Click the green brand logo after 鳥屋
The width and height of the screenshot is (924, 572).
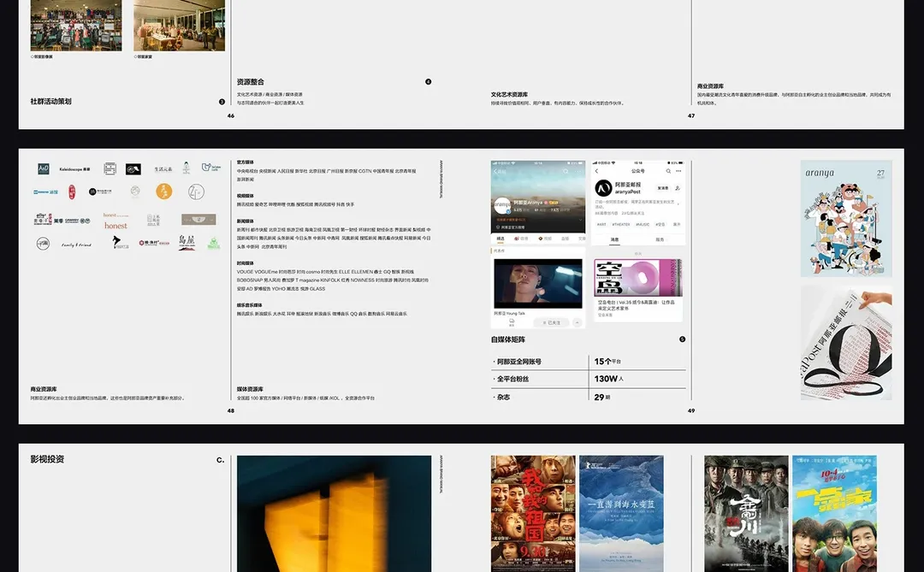coord(213,244)
